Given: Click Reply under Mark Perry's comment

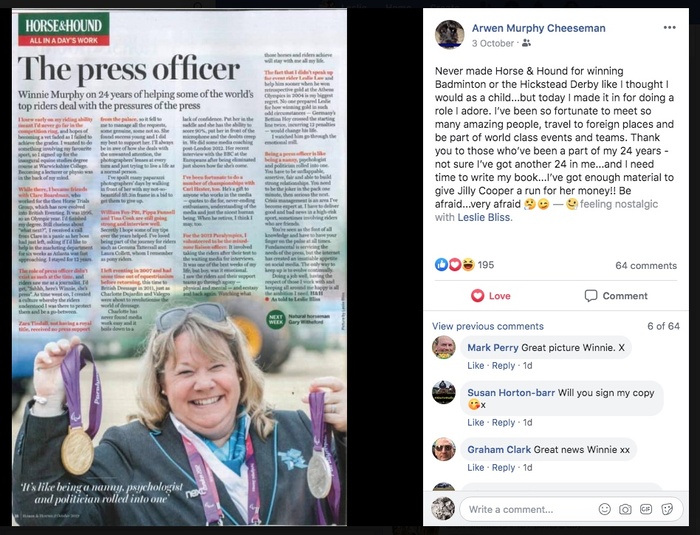Looking at the screenshot, I should pyautogui.click(x=503, y=365).
